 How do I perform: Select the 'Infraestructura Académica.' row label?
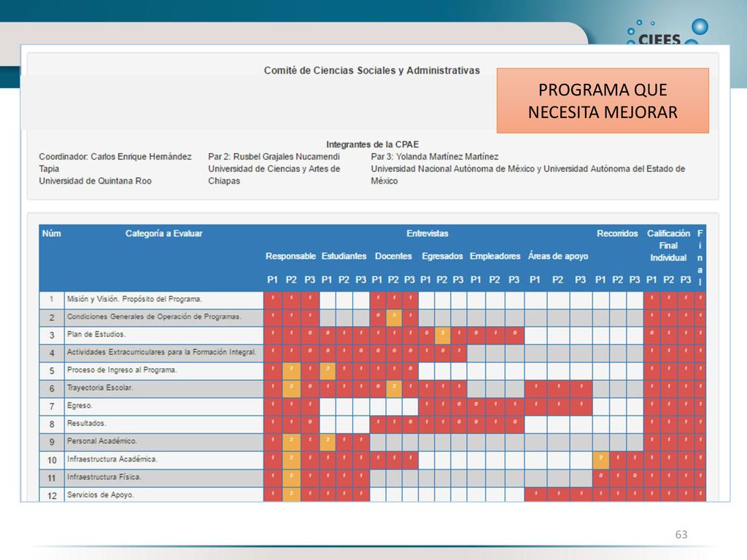pyautogui.click(x=112, y=459)
